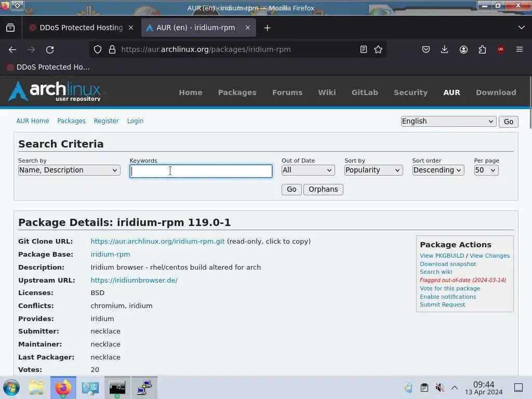The height and width of the screenshot is (399, 532).
Task: Close the AUR iridium-rpm tab
Action: 248,28
